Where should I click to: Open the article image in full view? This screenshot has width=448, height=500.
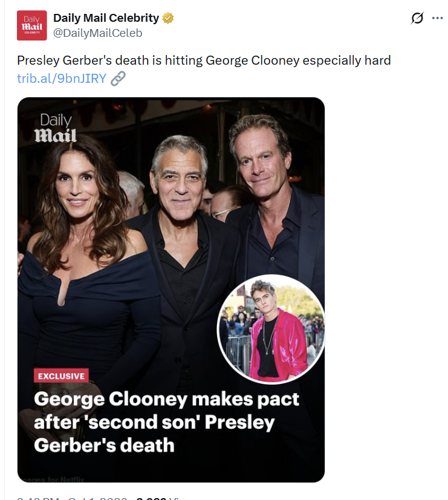171,290
